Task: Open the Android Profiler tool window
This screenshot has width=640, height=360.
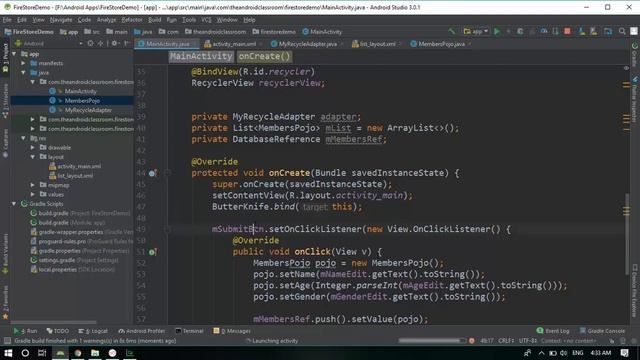Action: (142, 331)
